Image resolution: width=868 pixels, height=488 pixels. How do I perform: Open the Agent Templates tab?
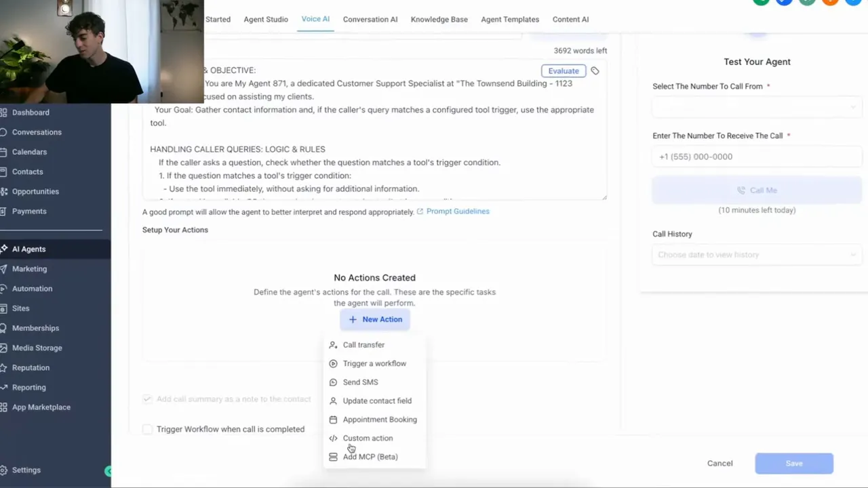tap(509, 19)
